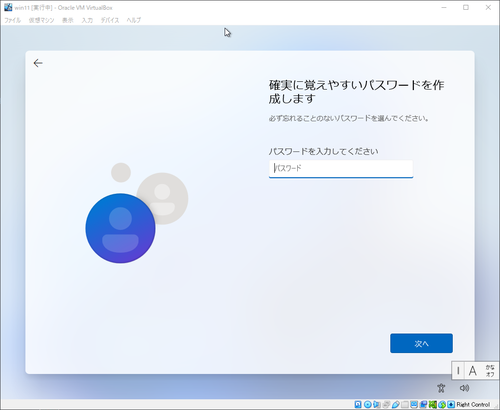
Task: Focus the パスワード input field
Action: click(341, 169)
